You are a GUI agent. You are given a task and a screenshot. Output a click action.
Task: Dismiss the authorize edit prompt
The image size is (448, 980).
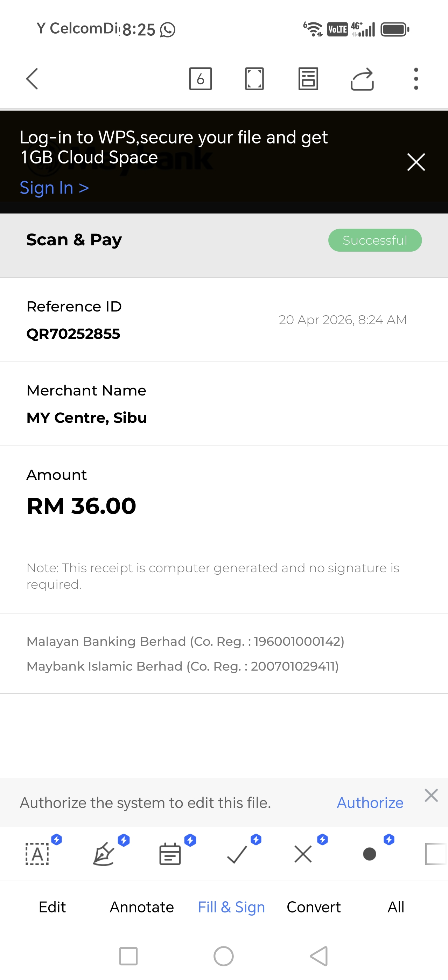coord(431,795)
